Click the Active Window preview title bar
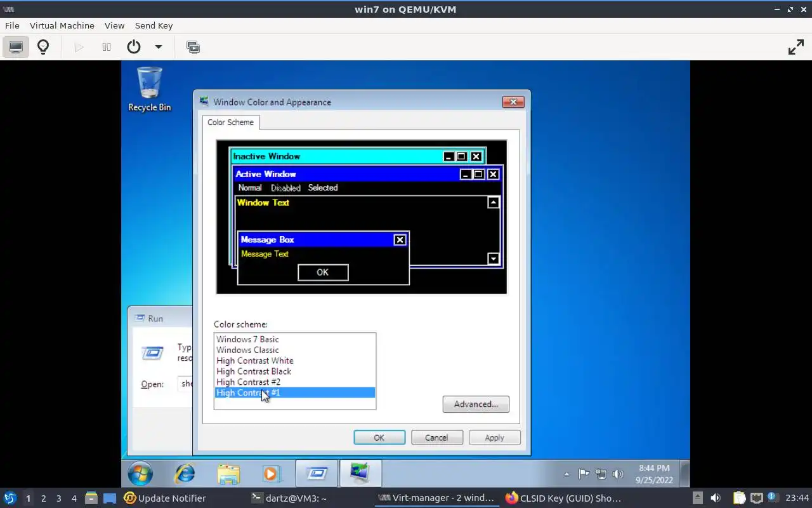Viewport: 812px width, 508px height. [368, 174]
